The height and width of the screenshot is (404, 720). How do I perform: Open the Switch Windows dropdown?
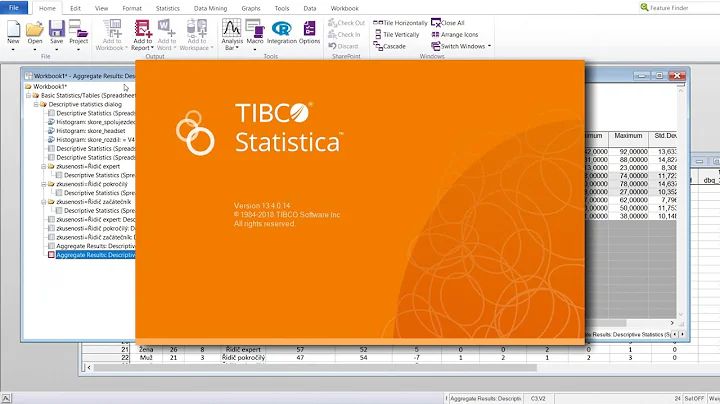tap(489, 46)
